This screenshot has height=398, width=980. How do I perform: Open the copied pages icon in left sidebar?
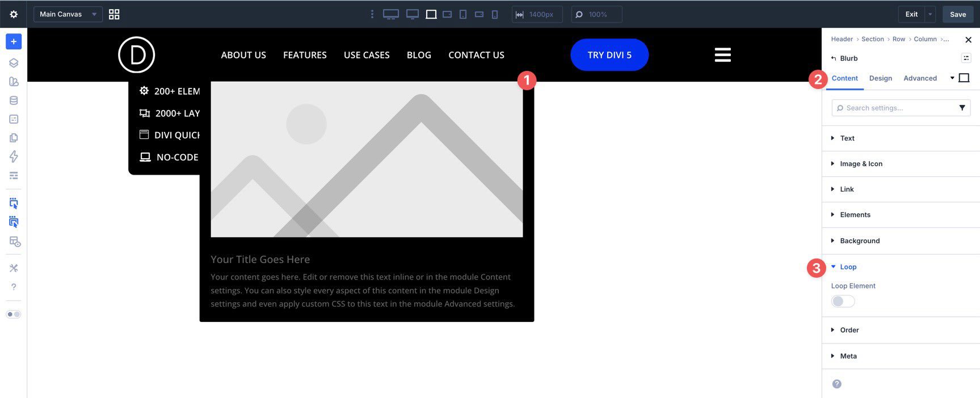[14, 138]
